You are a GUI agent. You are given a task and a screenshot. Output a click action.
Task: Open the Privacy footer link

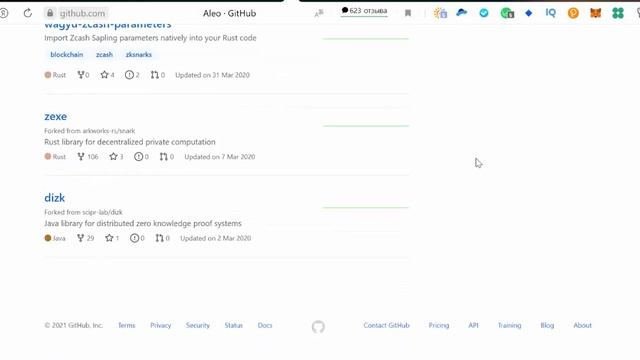pyautogui.click(x=160, y=326)
